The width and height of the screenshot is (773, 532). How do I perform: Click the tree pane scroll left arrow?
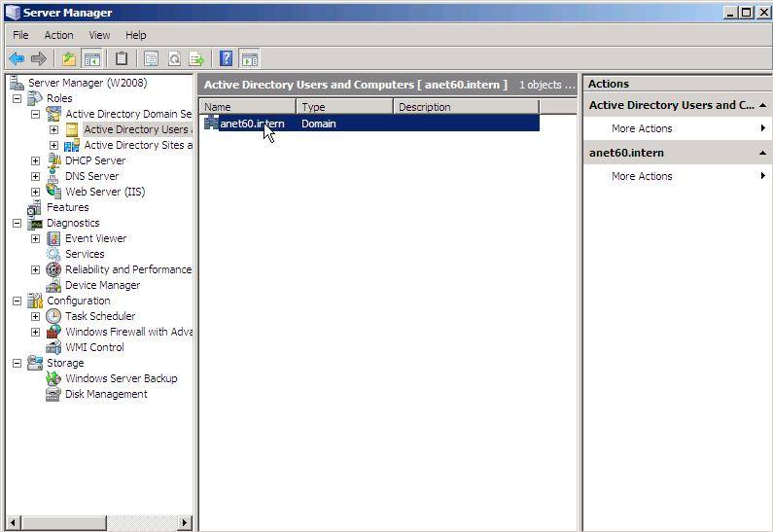(14, 522)
